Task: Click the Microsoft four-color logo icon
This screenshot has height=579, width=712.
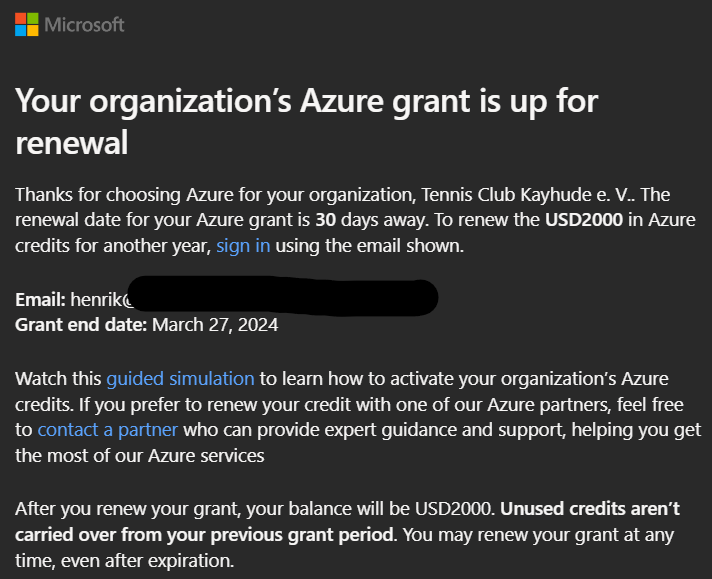Action: pyautogui.click(x=27, y=25)
